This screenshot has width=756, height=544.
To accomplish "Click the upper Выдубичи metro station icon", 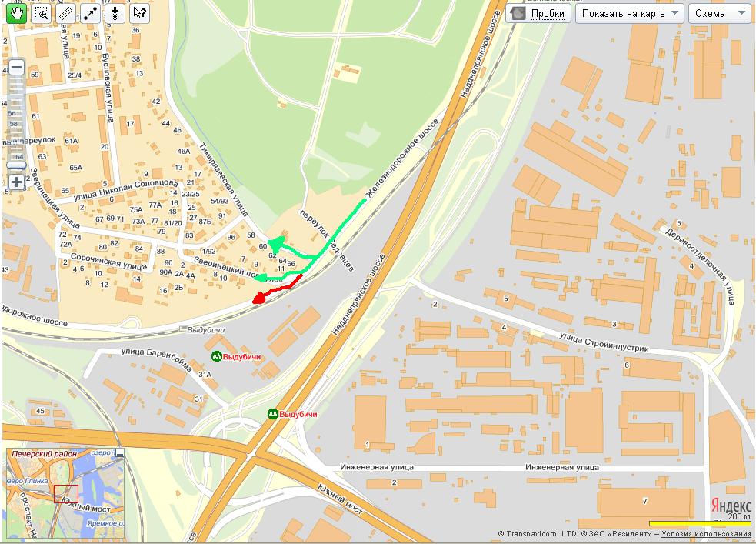I will pos(216,357).
